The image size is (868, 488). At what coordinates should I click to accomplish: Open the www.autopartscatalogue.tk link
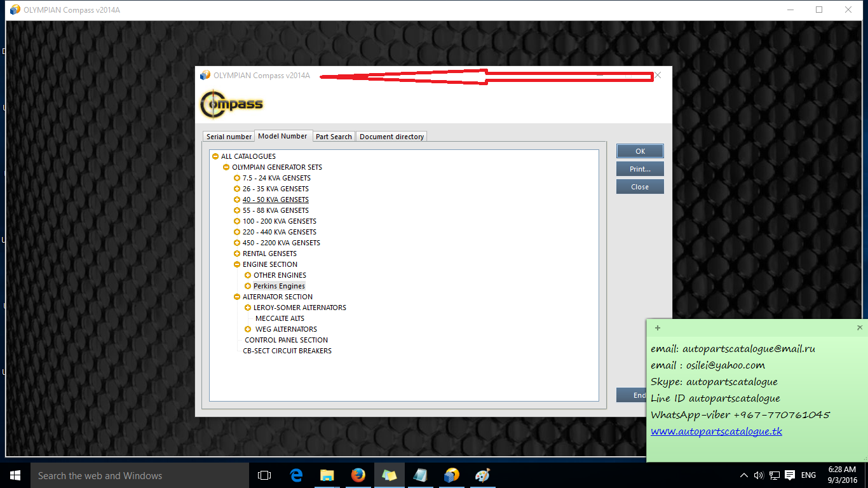pos(716,431)
